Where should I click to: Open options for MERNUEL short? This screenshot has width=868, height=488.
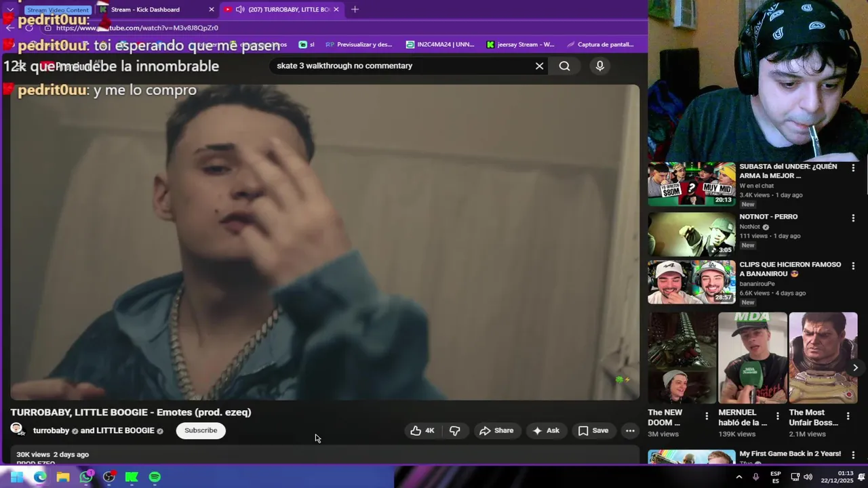tap(777, 416)
